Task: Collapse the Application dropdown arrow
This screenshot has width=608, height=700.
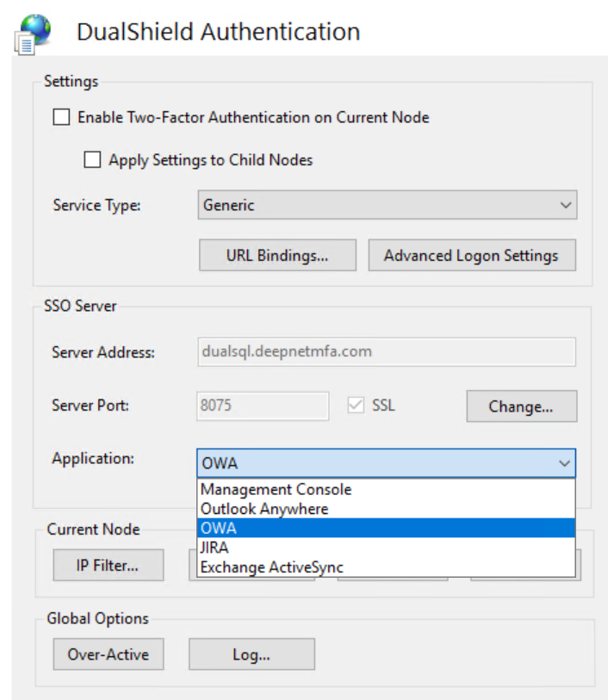Action: point(564,463)
